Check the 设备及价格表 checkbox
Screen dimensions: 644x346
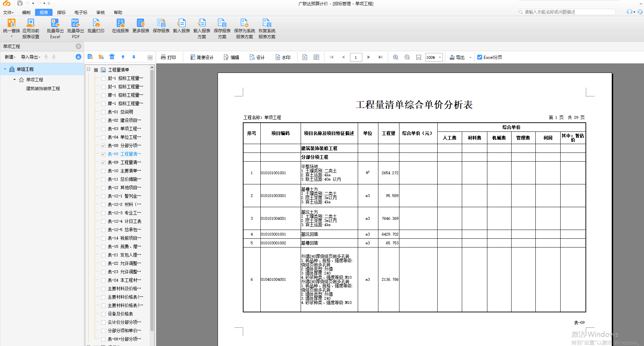(x=103, y=314)
